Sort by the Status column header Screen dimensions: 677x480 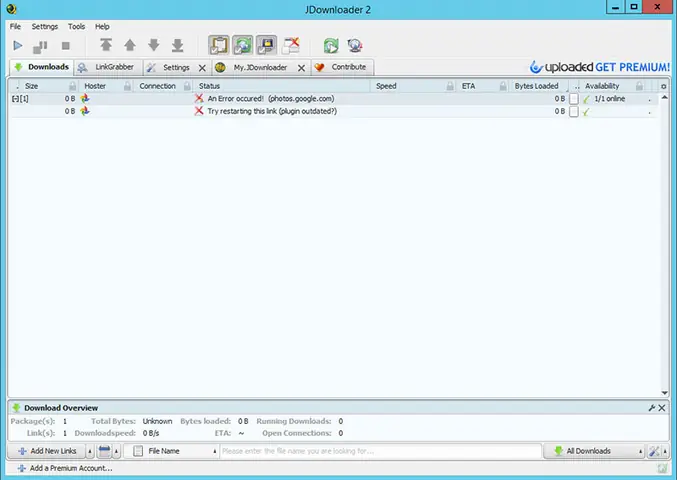coord(209,86)
